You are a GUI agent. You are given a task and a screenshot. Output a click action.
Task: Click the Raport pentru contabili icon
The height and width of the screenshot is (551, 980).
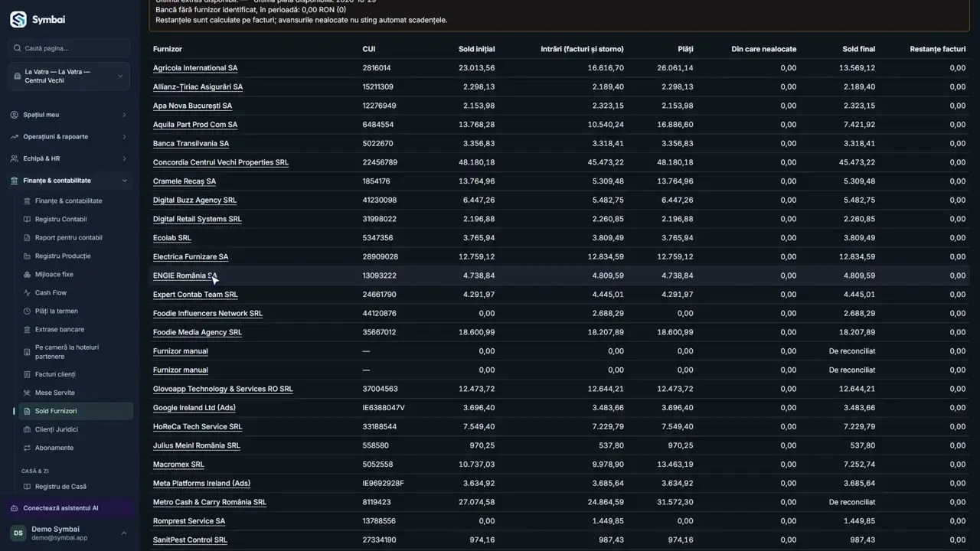tap(28, 238)
